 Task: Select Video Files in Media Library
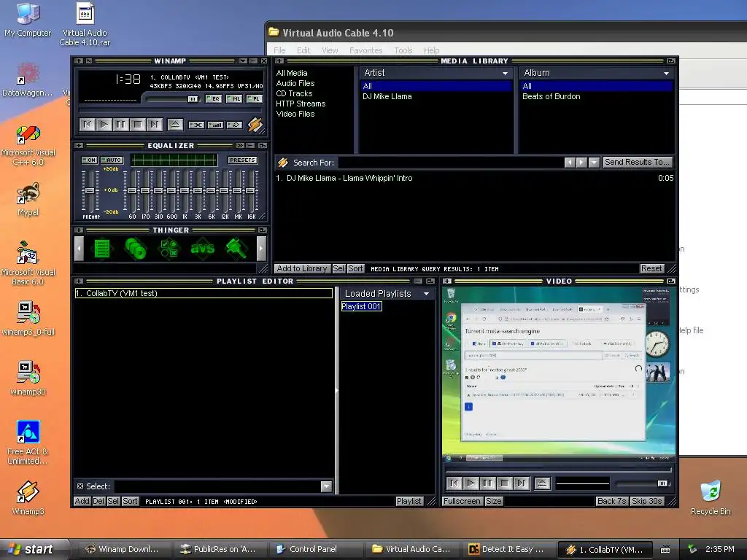295,114
